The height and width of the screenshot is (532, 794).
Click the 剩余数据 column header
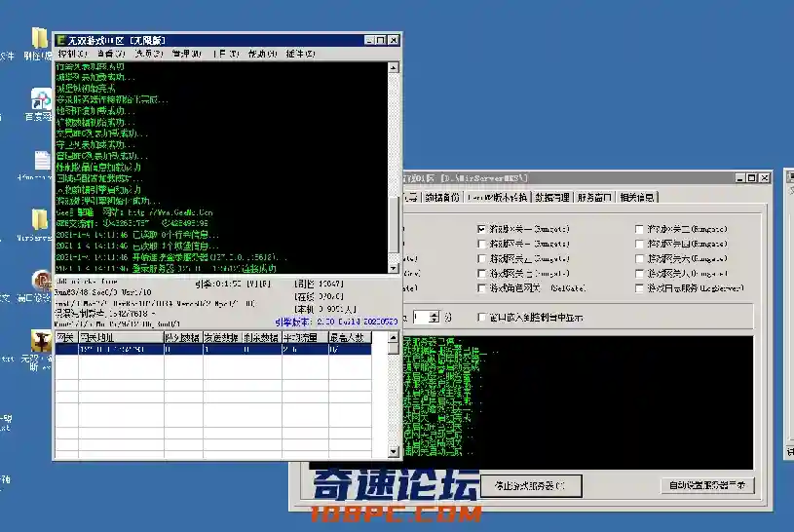(x=261, y=337)
